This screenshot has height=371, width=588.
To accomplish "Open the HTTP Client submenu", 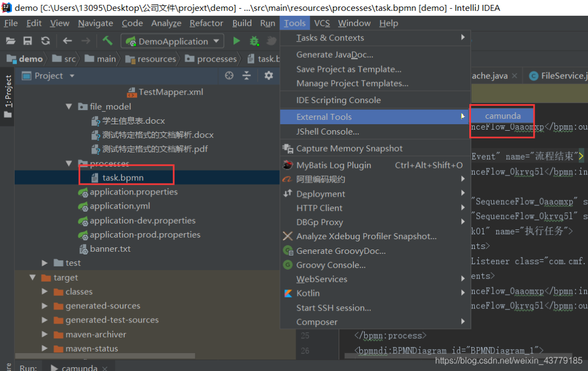I will tap(375, 208).
